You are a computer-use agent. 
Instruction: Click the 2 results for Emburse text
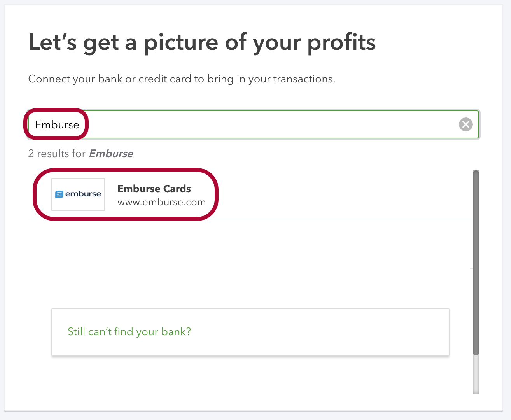(x=80, y=153)
